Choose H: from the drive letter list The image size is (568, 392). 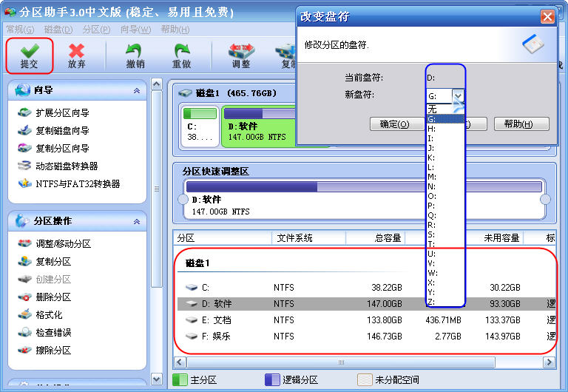432,129
